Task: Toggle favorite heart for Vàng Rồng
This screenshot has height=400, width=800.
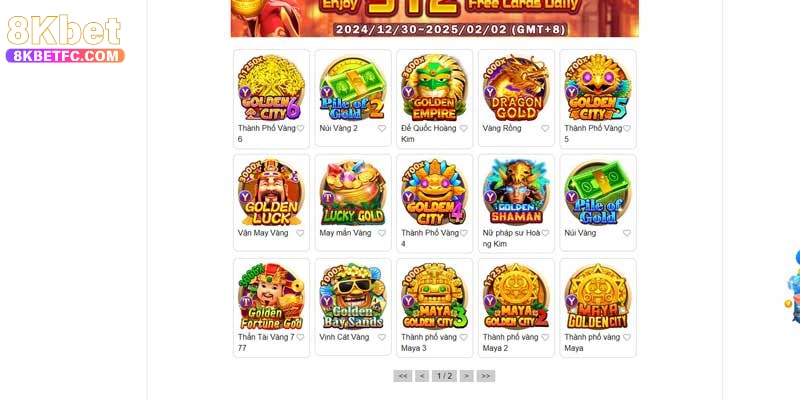Action: click(x=545, y=129)
